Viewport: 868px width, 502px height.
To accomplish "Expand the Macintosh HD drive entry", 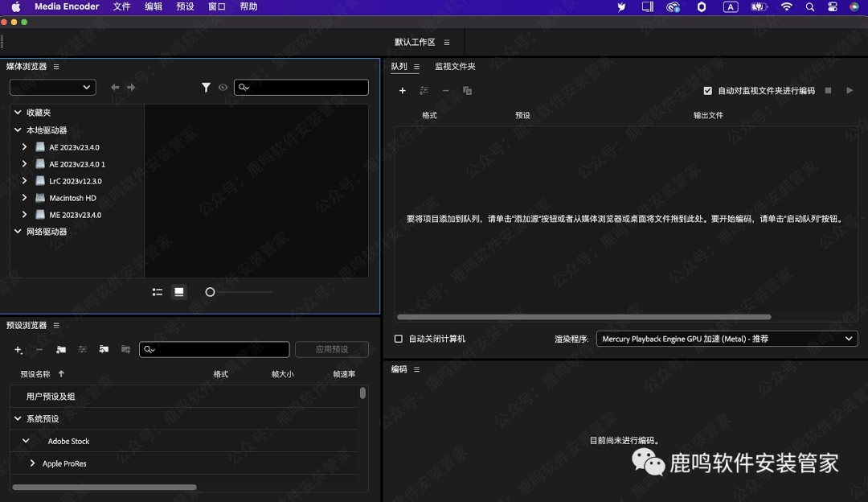I will [x=24, y=197].
